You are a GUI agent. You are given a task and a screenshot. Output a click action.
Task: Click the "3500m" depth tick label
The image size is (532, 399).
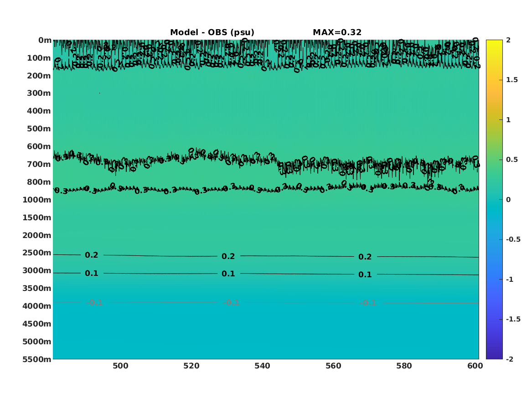(x=37, y=288)
